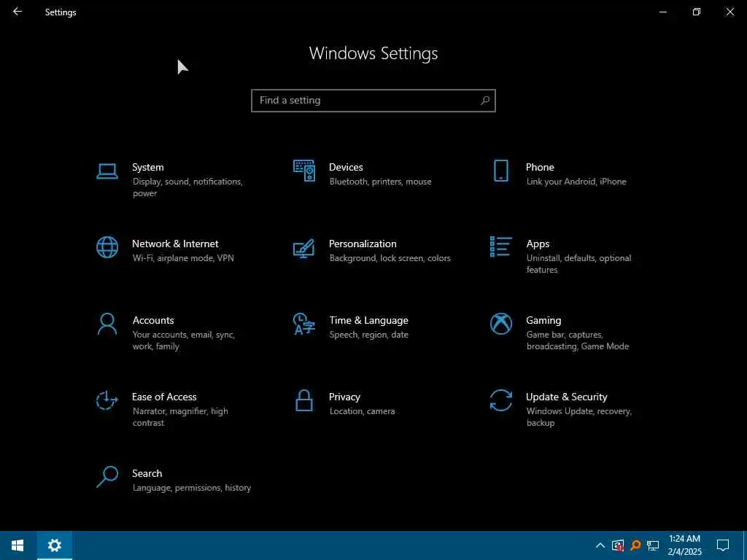Screen dimensions: 747x560
Task: Open the Phone icon
Action: 500,171
